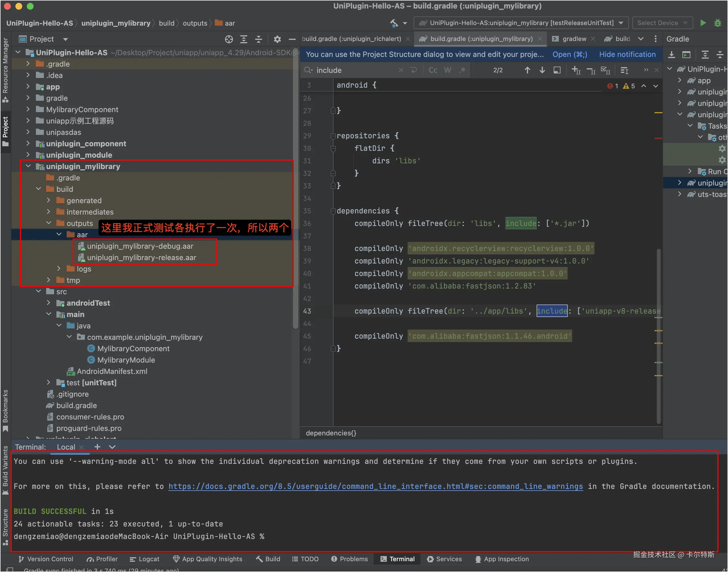The image size is (728, 572).
Task: Collapse all in Project panel
Action: (x=258, y=39)
